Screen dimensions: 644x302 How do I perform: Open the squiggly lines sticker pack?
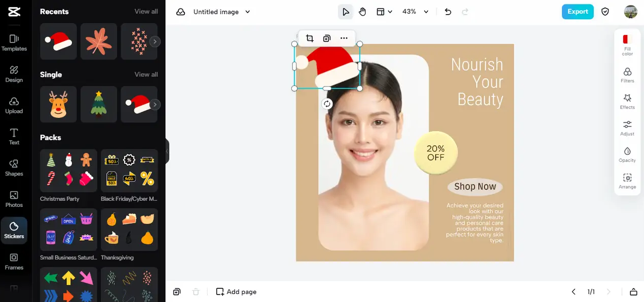pos(129,285)
